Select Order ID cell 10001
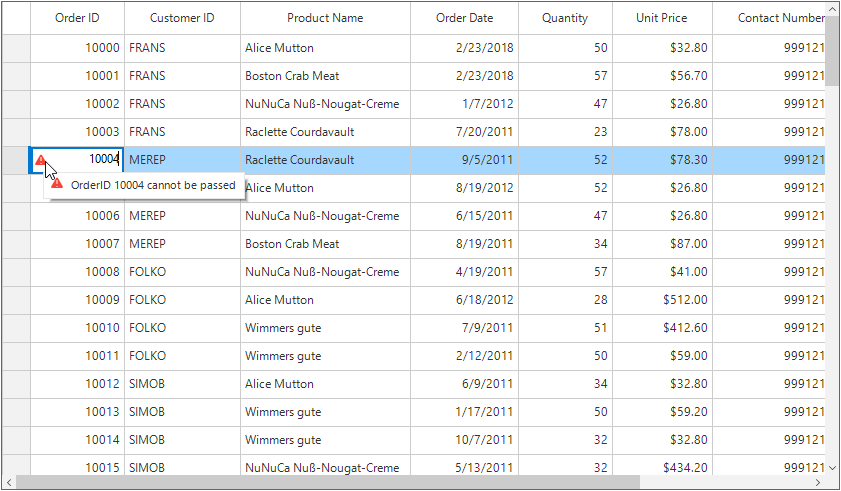Image resolution: width=841 pixels, height=491 pixels. pos(77,76)
